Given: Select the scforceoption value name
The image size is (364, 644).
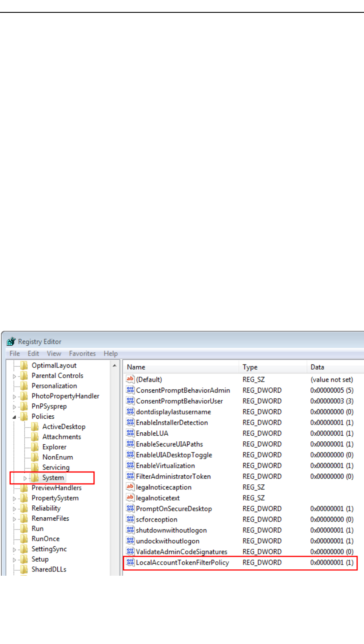Looking at the screenshot, I should 156,519.
